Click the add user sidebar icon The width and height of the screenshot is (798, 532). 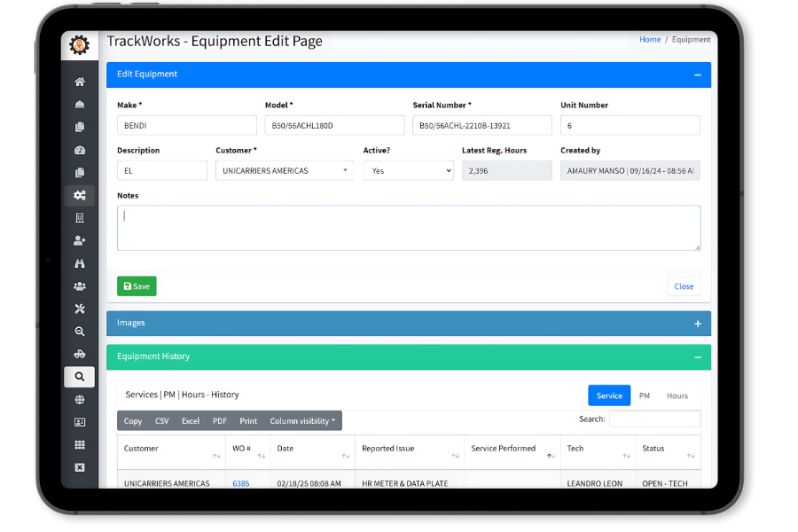[x=80, y=240]
